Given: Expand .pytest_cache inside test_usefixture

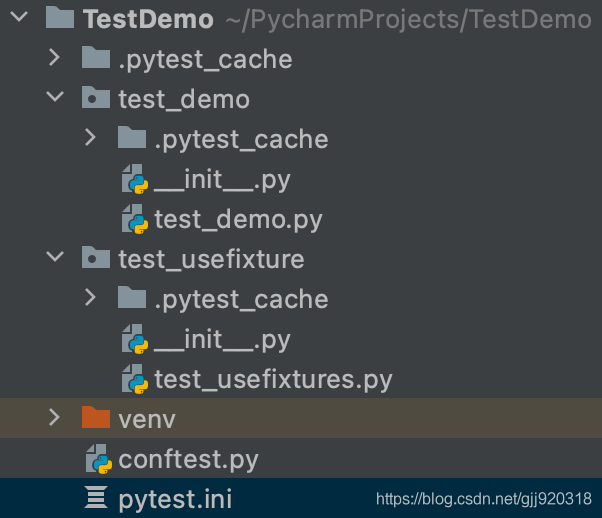Looking at the screenshot, I should pyautogui.click(x=90, y=298).
